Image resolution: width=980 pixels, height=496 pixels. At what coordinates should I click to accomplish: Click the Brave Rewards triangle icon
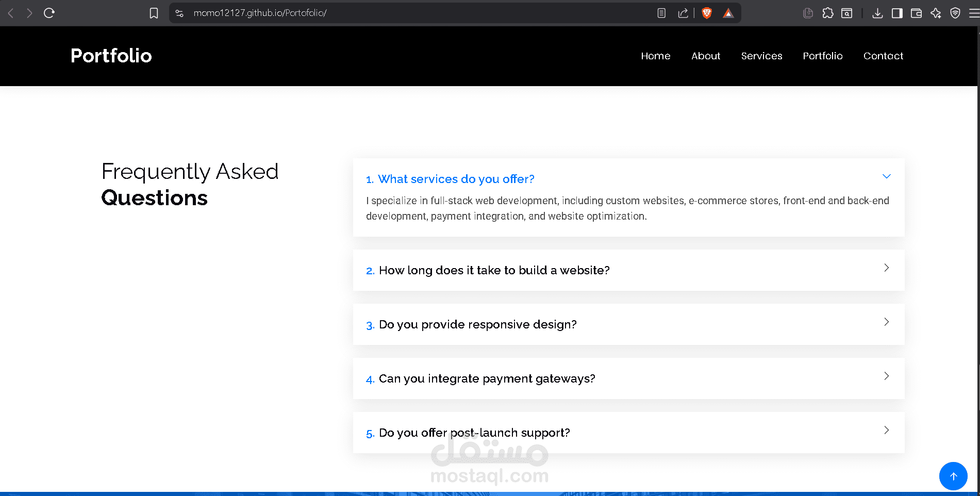(728, 13)
